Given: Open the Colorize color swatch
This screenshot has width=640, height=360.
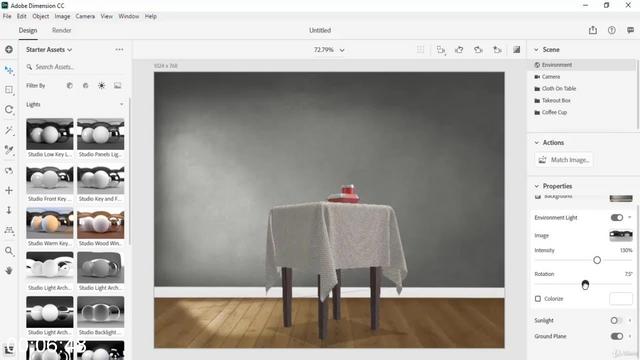Looking at the screenshot, I should tap(621, 299).
